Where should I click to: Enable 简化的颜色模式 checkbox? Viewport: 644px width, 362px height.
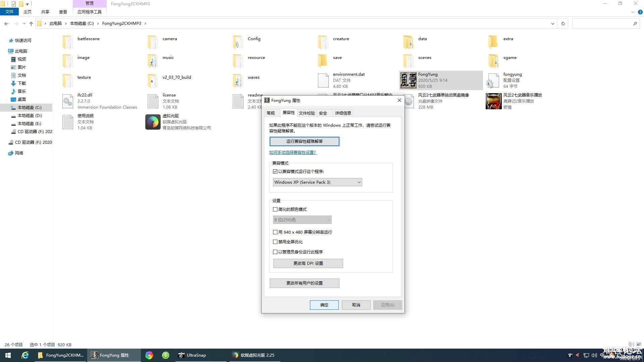[275, 209]
